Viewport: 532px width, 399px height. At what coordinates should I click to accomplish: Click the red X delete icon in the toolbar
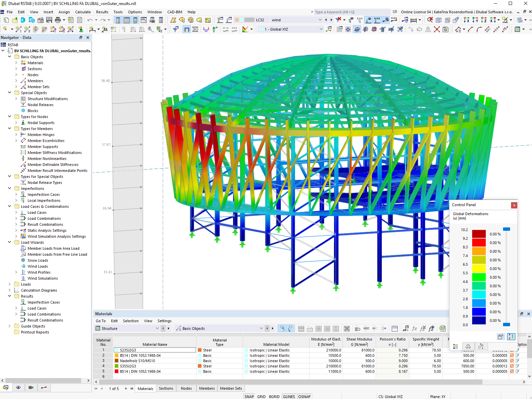[x=437, y=29]
